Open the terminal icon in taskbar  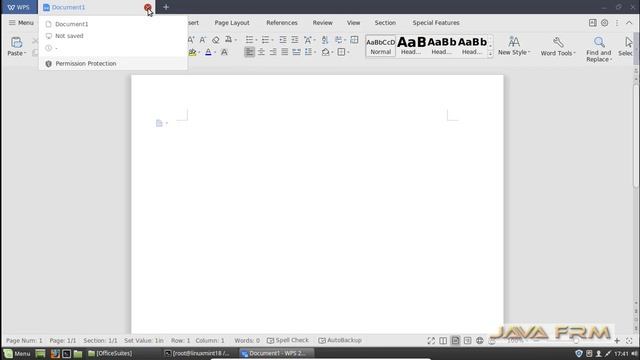pyautogui.click(x=66, y=353)
